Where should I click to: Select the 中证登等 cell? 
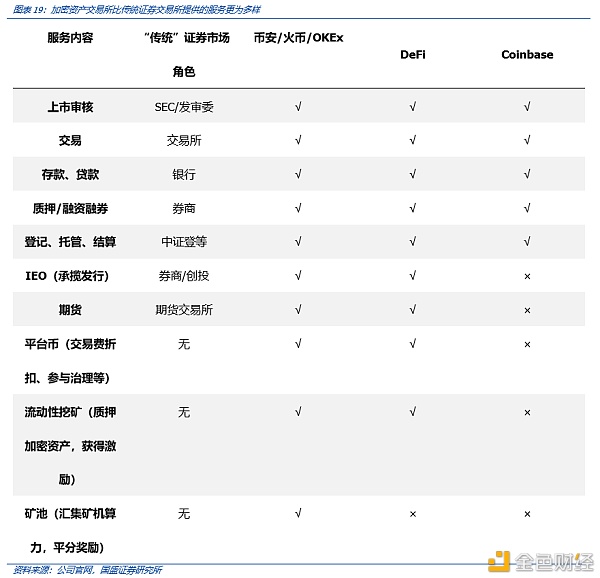(184, 242)
